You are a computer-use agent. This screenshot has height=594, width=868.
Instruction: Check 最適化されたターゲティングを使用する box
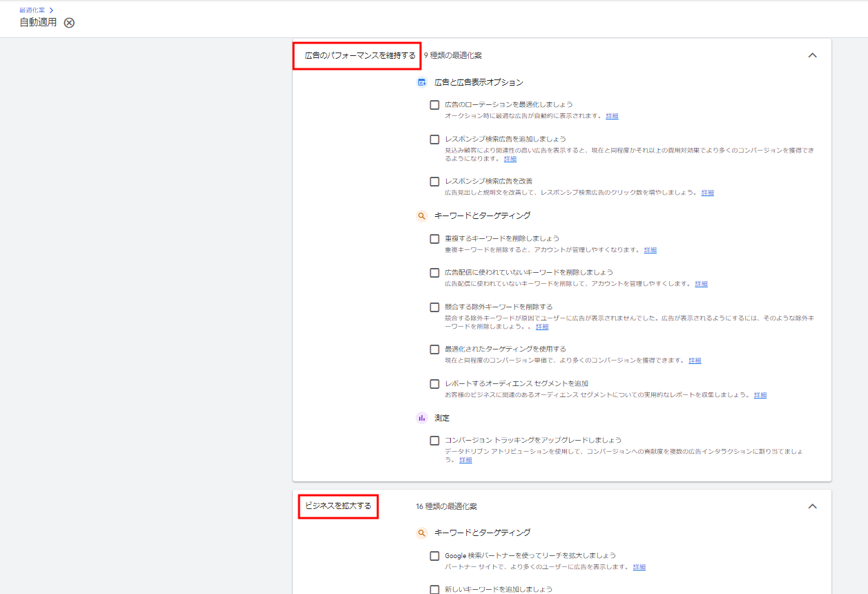(x=434, y=349)
